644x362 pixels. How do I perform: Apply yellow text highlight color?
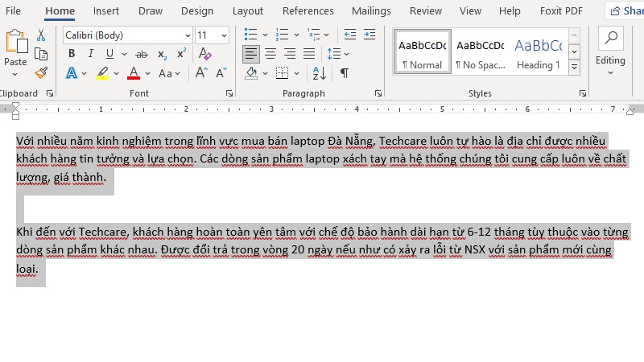tap(102, 73)
